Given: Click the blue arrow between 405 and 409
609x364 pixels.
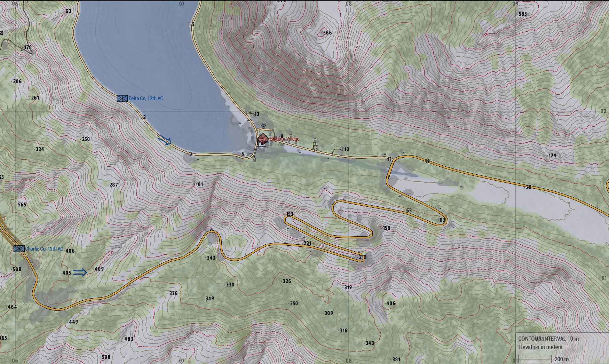Looking at the screenshot, I should pyautogui.click(x=80, y=272).
